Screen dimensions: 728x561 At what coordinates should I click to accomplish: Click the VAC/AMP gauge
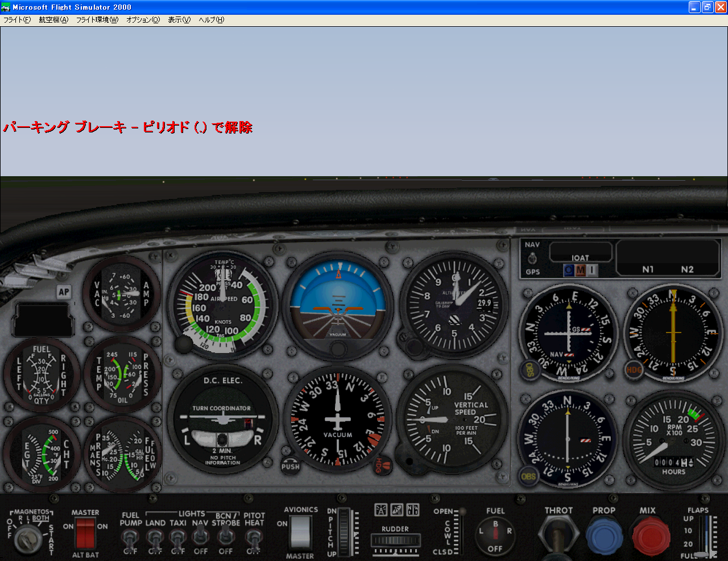[121, 293]
